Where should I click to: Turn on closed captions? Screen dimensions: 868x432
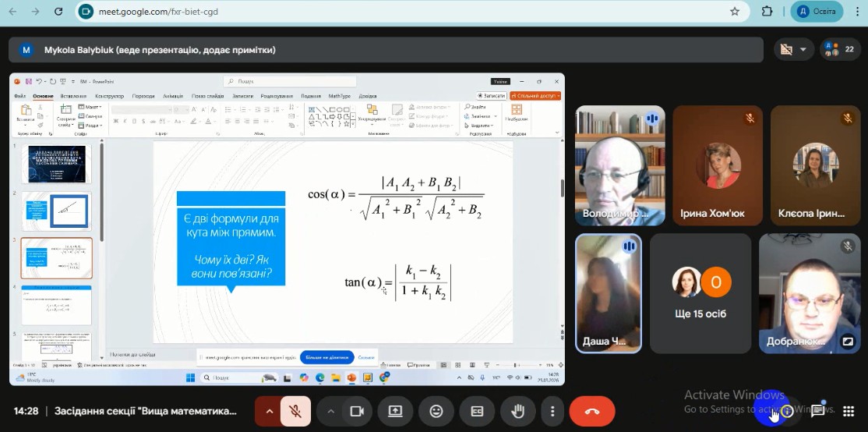coord(476,411)
